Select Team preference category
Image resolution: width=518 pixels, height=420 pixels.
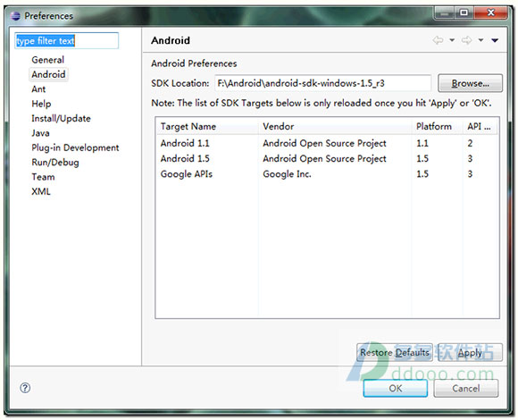(x=43, y=177)
